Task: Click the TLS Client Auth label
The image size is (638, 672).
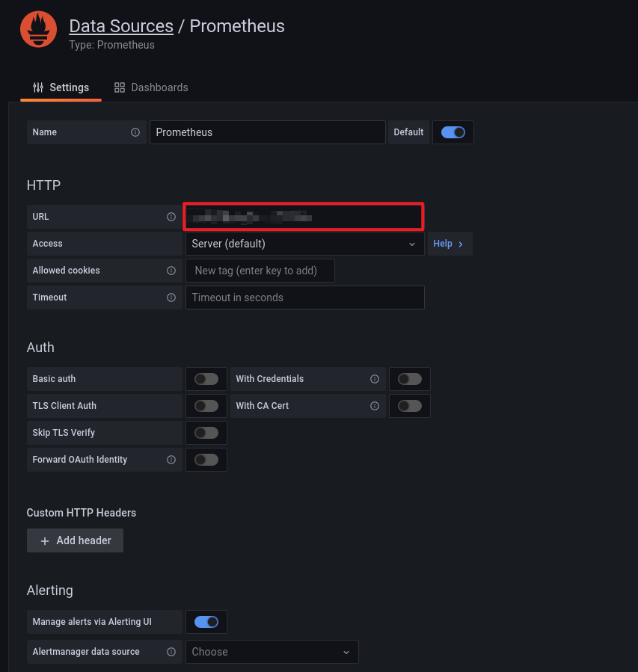Action: point(64,405)
